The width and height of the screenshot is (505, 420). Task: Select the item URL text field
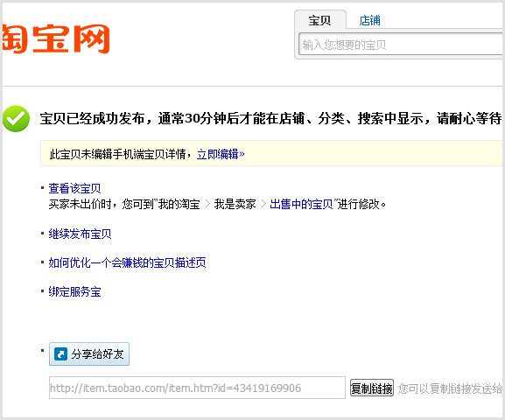(197, 388)
